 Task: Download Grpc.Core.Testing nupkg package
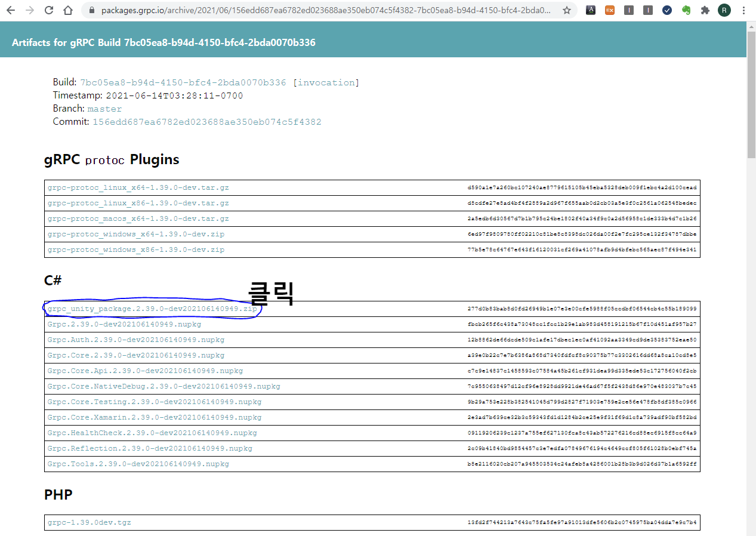155,402
